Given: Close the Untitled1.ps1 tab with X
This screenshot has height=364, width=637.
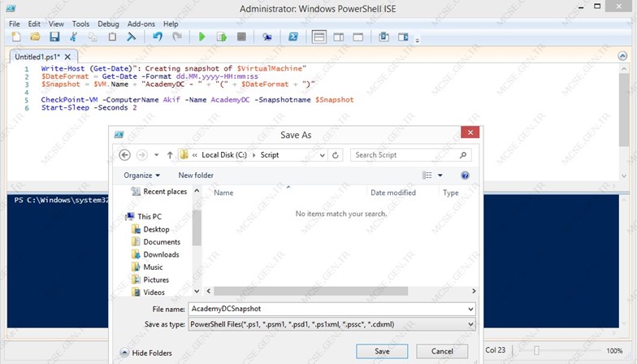Looking at the screenshot, I should pos(68,57).
